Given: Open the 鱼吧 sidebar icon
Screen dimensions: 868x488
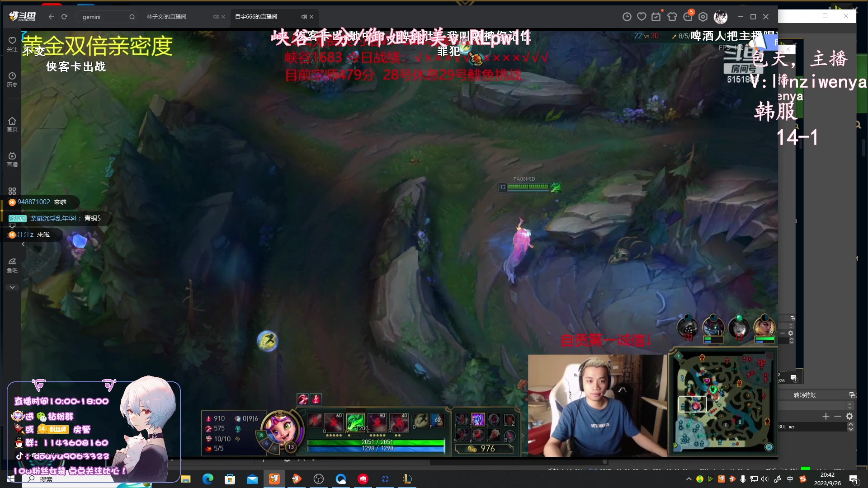Looking at the screenshot, I should [x=12, y=265].
